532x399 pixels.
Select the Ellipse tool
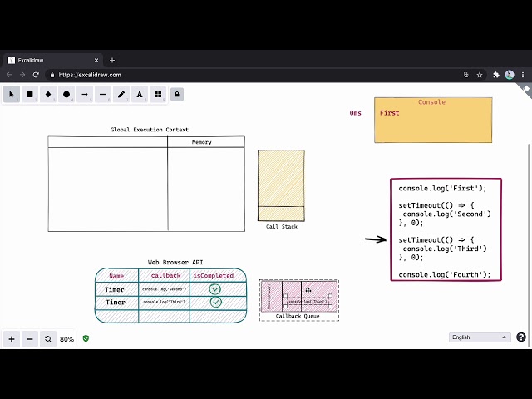66,95
